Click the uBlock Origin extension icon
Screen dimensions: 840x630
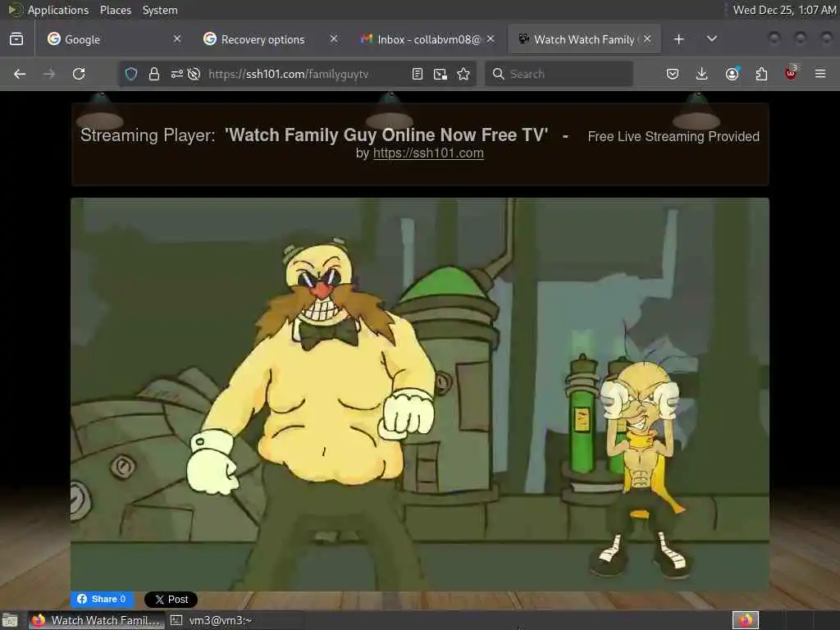[x=791, y=73]
